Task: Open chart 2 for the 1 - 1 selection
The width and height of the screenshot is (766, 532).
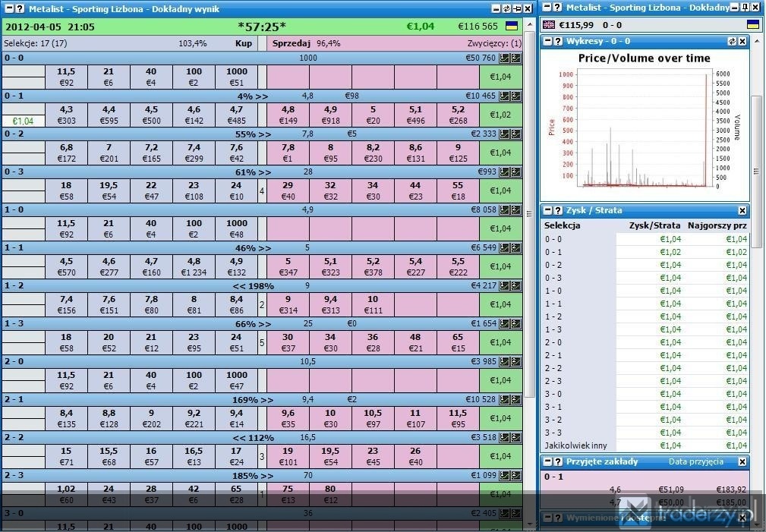Action: pyautogui.click(x=515, y=248)
